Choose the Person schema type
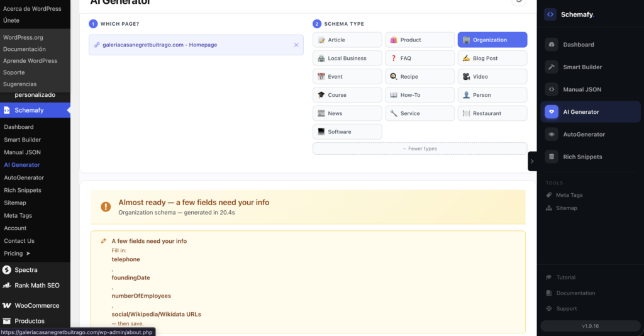The width and height of the screenshot is (644, 336). tap(492, 95)
